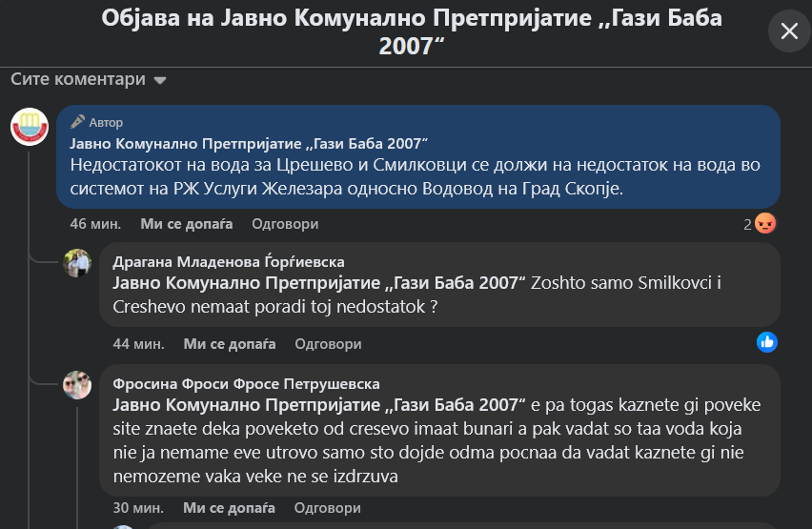This screenshot has width=812, height=529.
Task: Reply to Драгана's comment
Action: (x=328, y=343)
